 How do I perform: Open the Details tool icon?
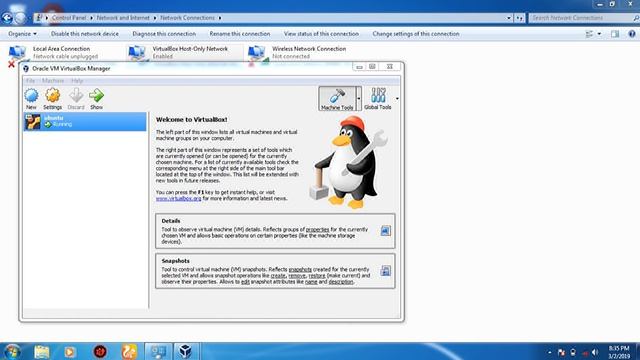click(x=385, y=231)
